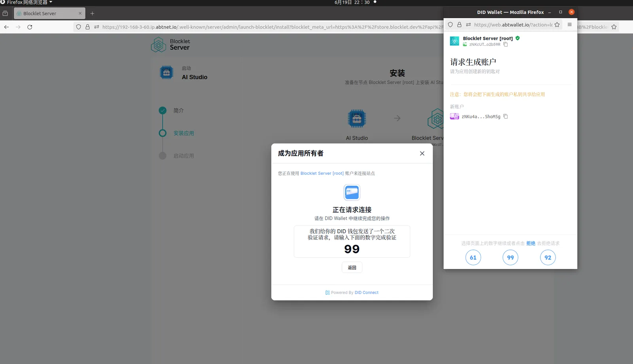
Task: Go back in the main Firefox window
Action: [6, 27]
